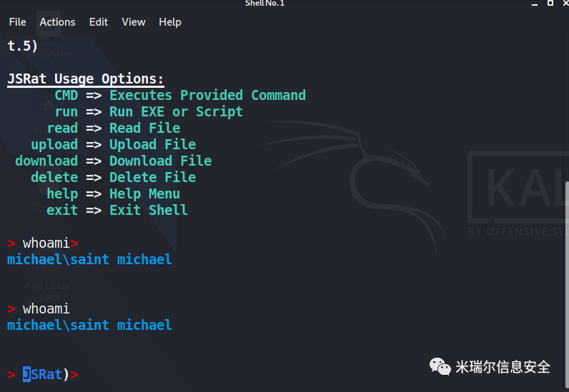The width and height of the screenshot is (569, 392).
Task: Click 'Exit Shell' description
Action: click(149, 211)
